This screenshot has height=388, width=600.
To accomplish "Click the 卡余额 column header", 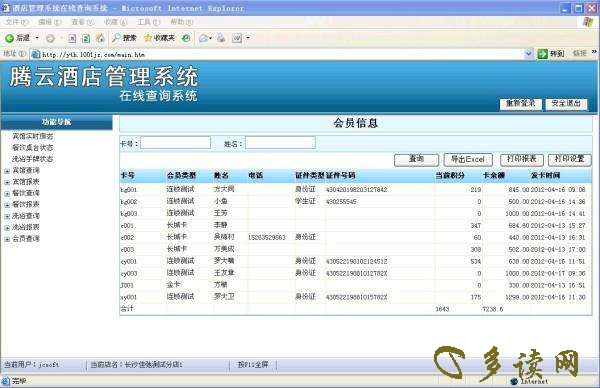I will point(494,176).
